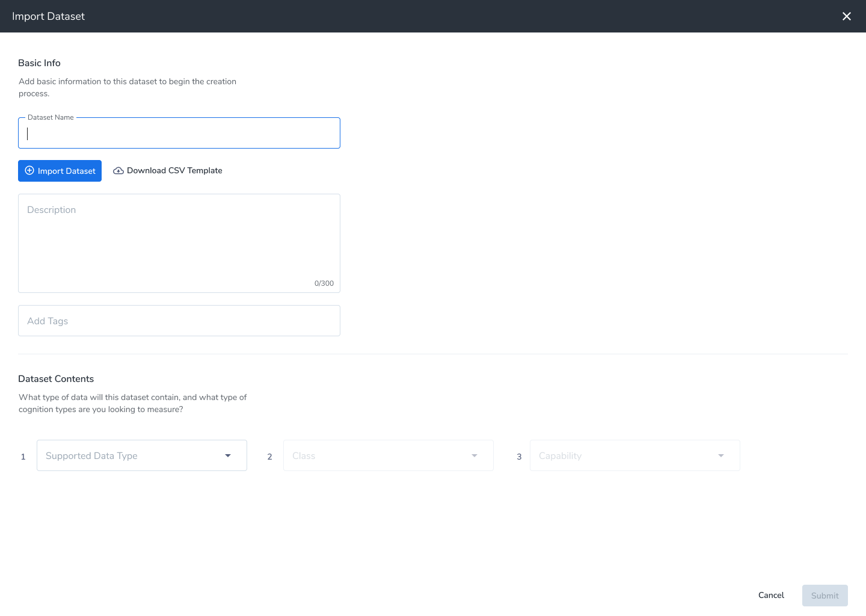This screenshot has width=866, height=616.
Task: Click the Dataset Contents section heading
Action: (56, 378)
